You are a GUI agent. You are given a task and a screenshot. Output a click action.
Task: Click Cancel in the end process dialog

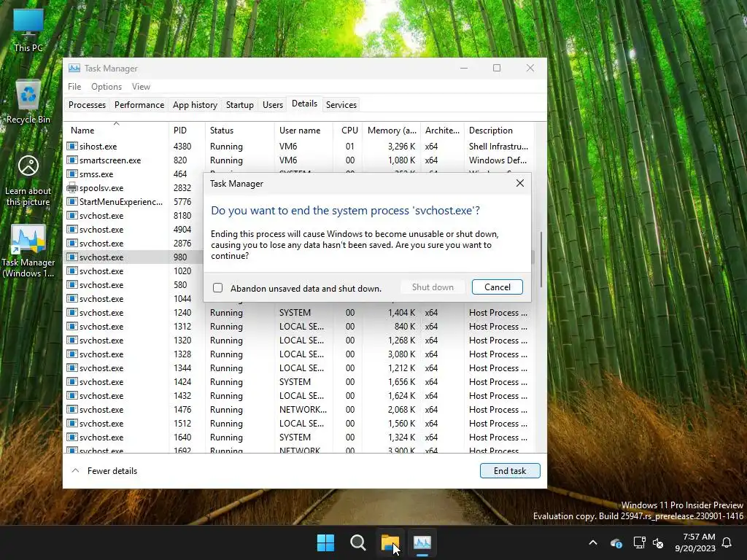coord(497,287)
